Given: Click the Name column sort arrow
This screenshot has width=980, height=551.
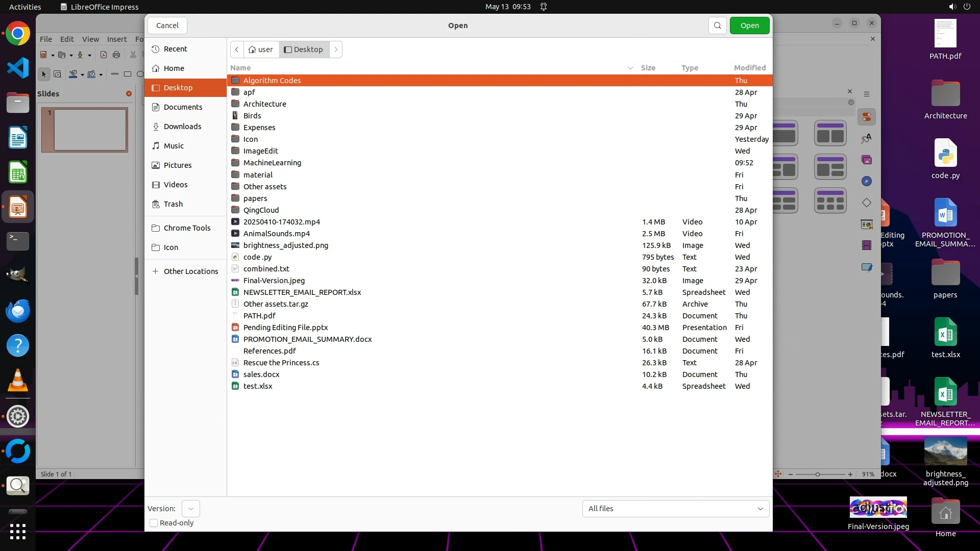Looking at the screenshot, I should [630, 68].
